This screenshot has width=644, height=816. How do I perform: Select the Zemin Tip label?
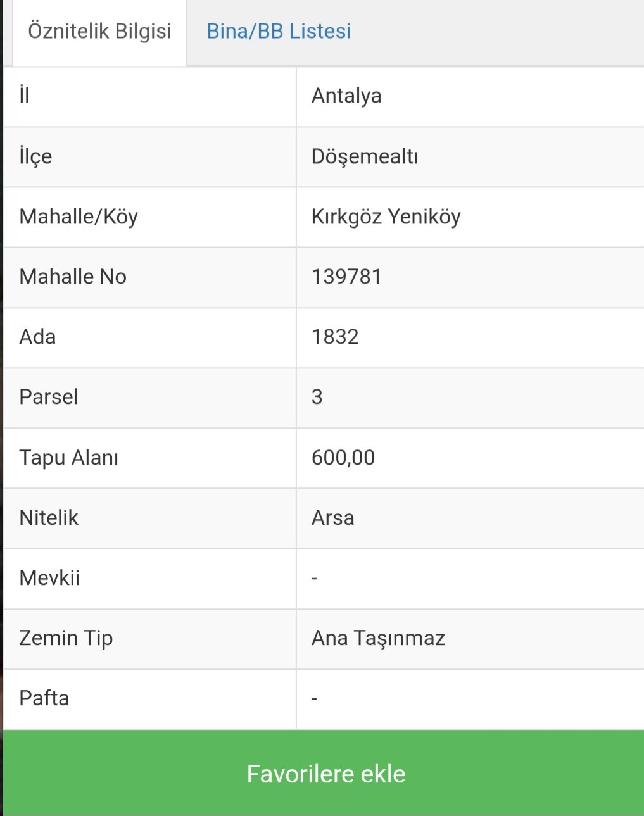click(66, 638)
